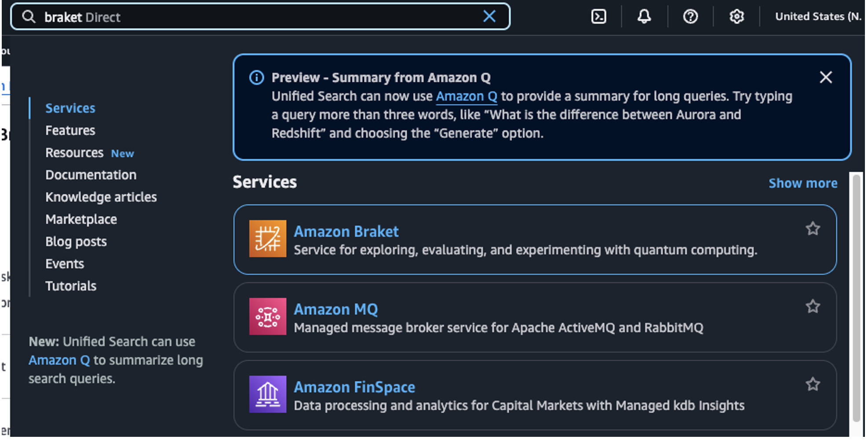Expand the United States region selector
868x443 pixels.
tap(818, 17)
